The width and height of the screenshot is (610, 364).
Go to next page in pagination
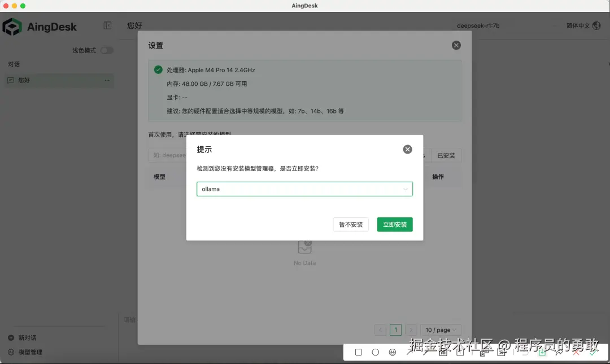(411, 330)
